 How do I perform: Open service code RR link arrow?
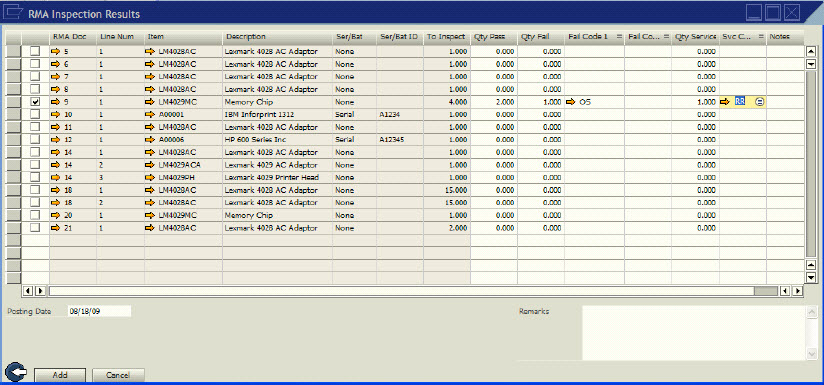[x=725, y=102]
